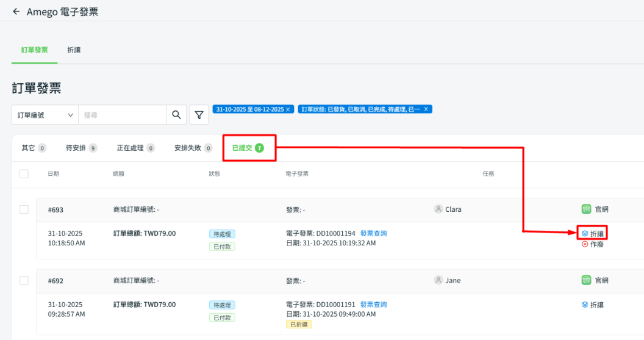Open 發票查詢 link for invoice DD10001194
Image resolution: width=644 pixels, height=340 pixels.
(373, 233)
